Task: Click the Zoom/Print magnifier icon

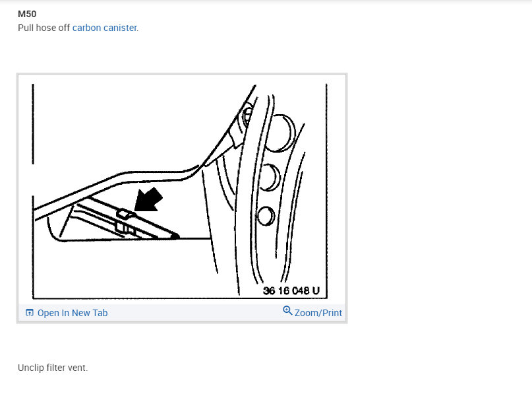Action: 287,310
